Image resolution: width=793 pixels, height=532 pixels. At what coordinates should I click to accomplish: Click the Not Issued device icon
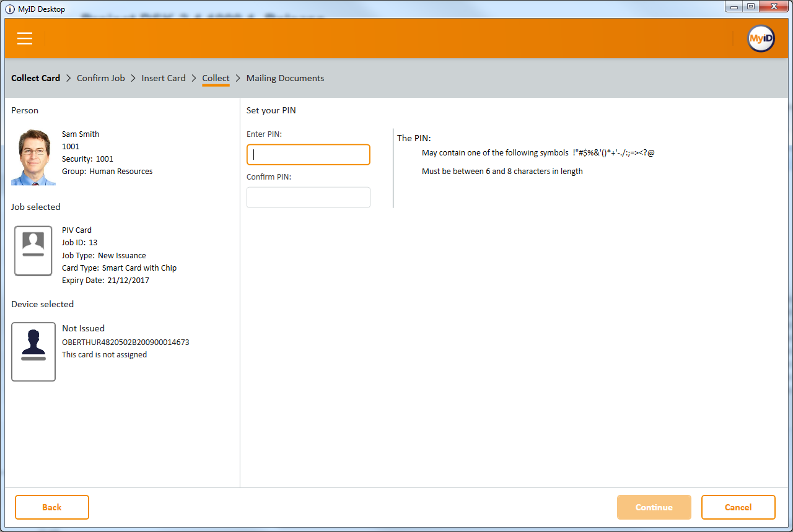(33, 352)
